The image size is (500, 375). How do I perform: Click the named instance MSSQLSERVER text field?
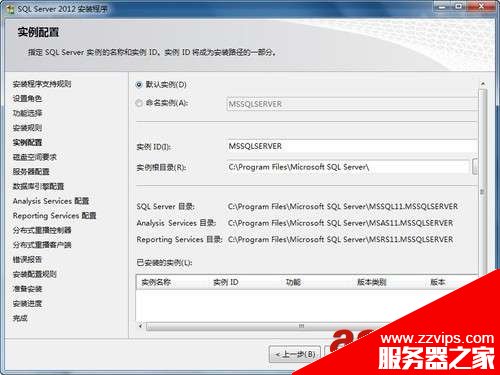tap(352, 104)
